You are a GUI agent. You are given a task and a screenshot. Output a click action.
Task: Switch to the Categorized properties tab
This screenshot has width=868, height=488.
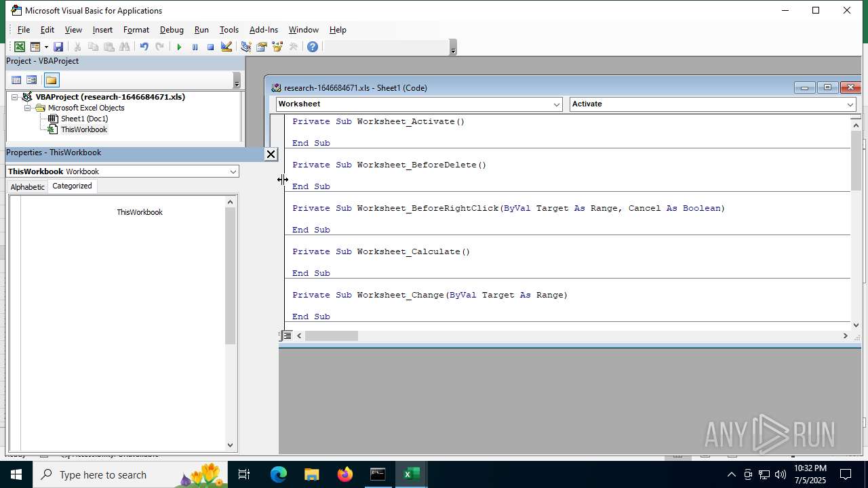tap(72, 186)
